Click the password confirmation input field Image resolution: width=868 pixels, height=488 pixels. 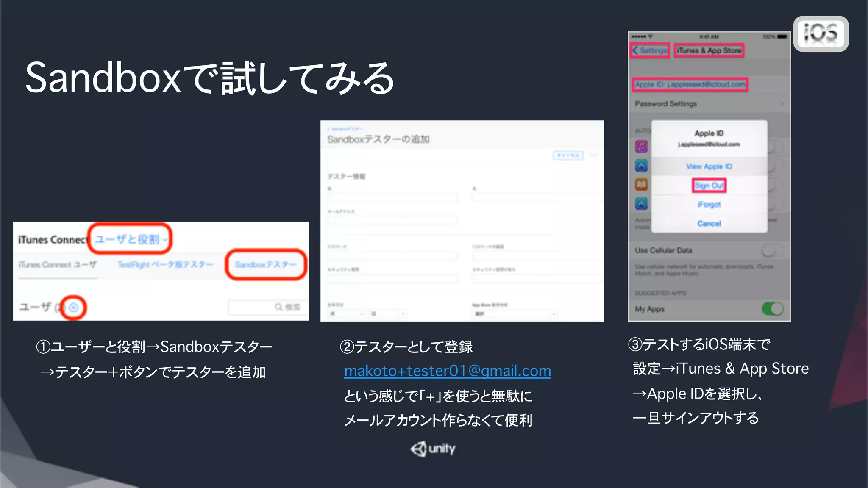click(537, 255)
